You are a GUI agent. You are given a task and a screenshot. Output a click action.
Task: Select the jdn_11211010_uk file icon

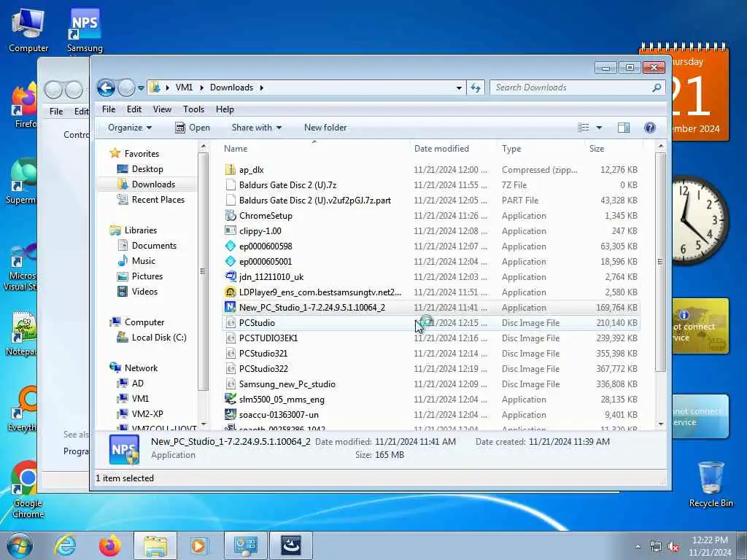tap(231, 276)
